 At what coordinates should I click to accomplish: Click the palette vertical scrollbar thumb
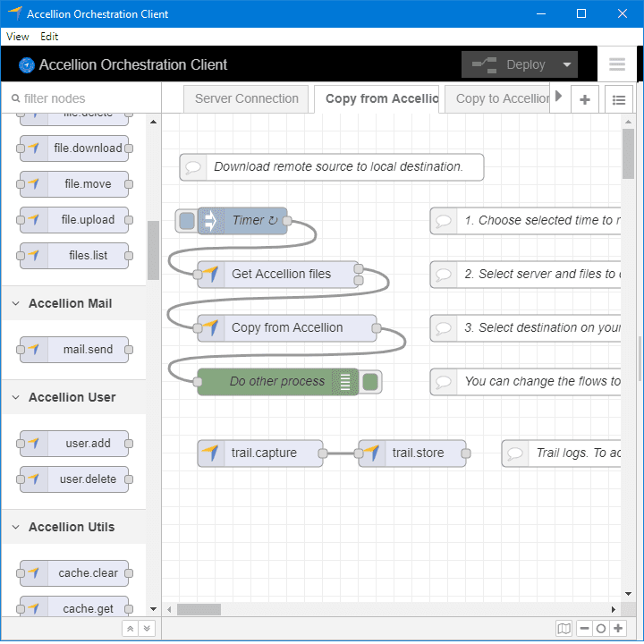coord(153,250)
